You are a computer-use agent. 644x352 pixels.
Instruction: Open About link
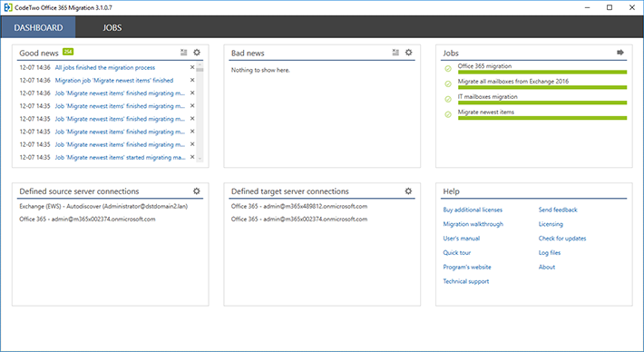547,267
